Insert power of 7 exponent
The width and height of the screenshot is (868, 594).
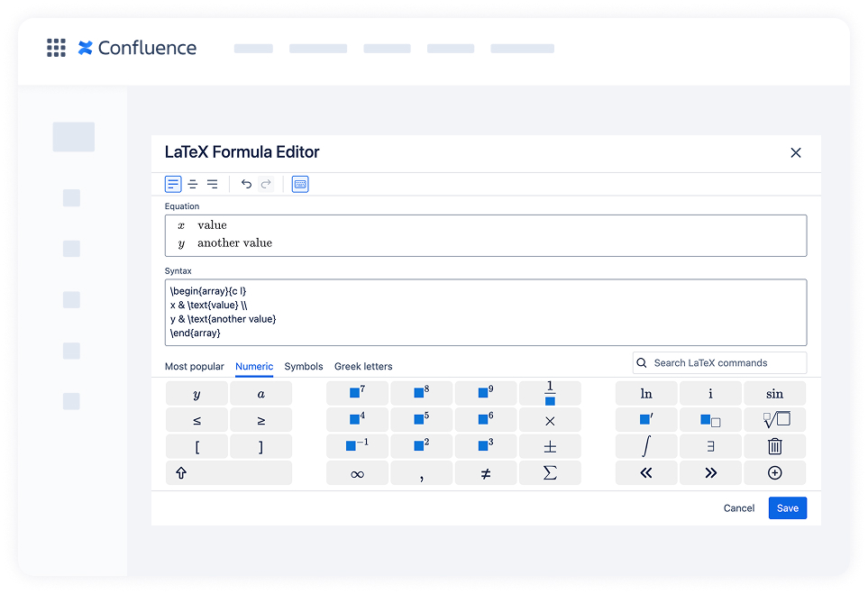pyautogui.click(x=357, y=394)
